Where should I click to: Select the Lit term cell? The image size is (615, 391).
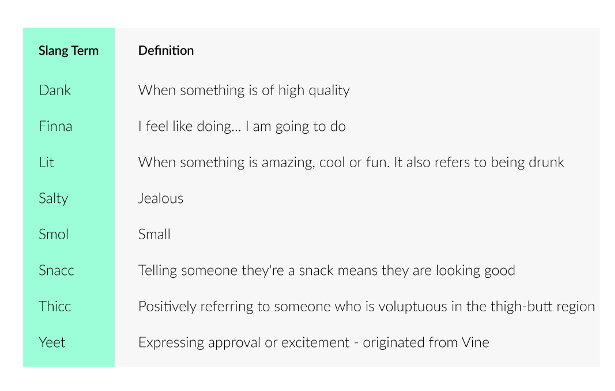click(x=46, y=162)
